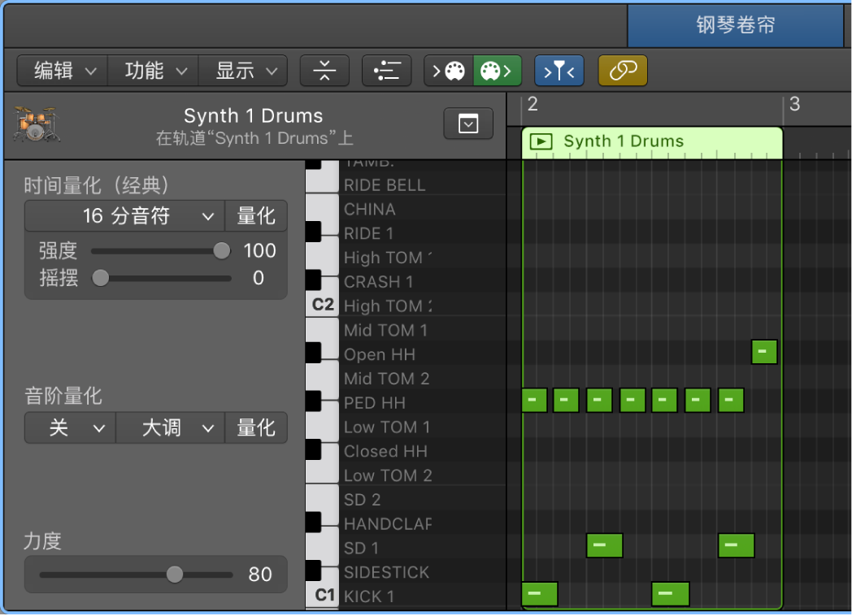The height and width of the screenshot is (616, 852).
Task: Click the Mid TOM 2 drum name
Action: point(386,379)
